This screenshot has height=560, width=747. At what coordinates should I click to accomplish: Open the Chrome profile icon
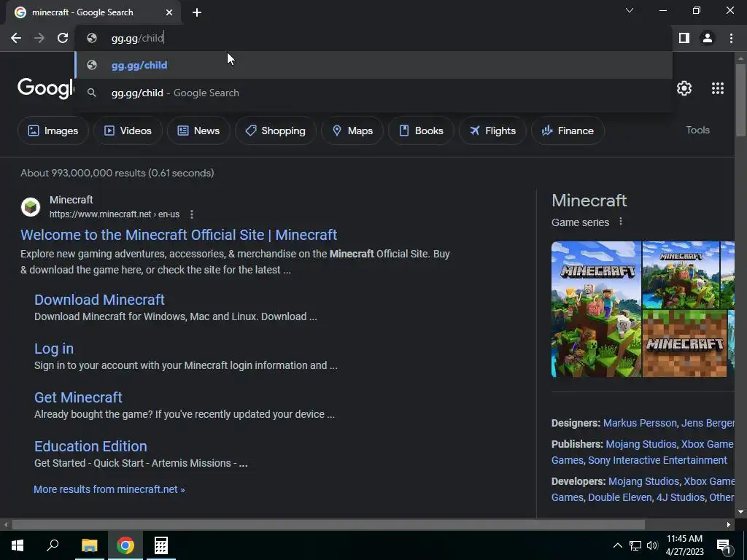pos(708,38)
